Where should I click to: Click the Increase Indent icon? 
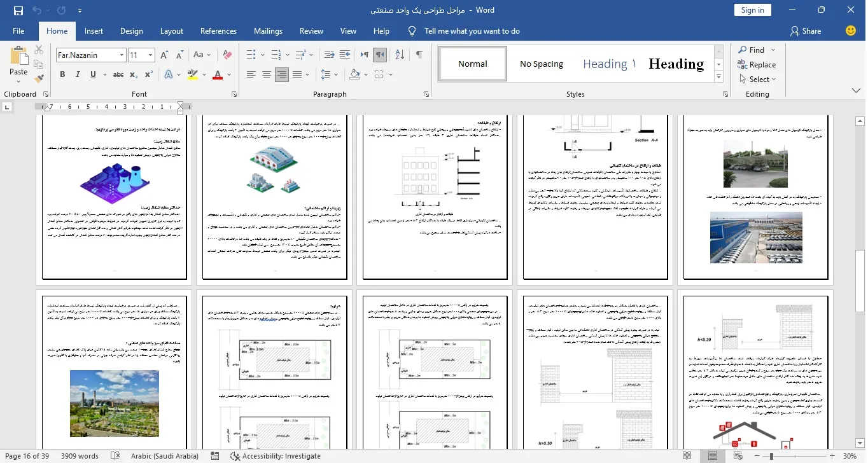coord(346,55)
